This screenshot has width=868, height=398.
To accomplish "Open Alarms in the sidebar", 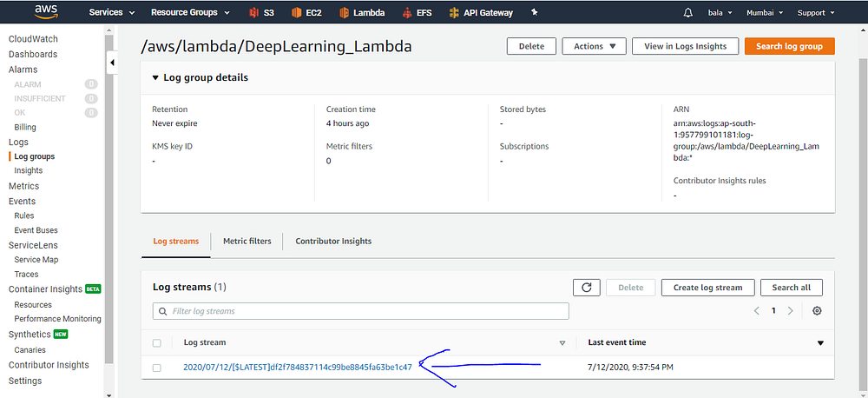I will [x=23, y=70].
